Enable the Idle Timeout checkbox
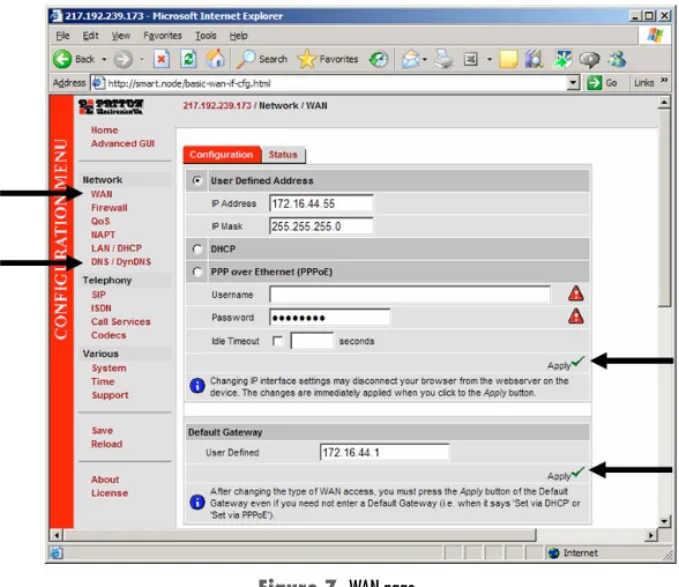679x587 pixels. (277, 341)
